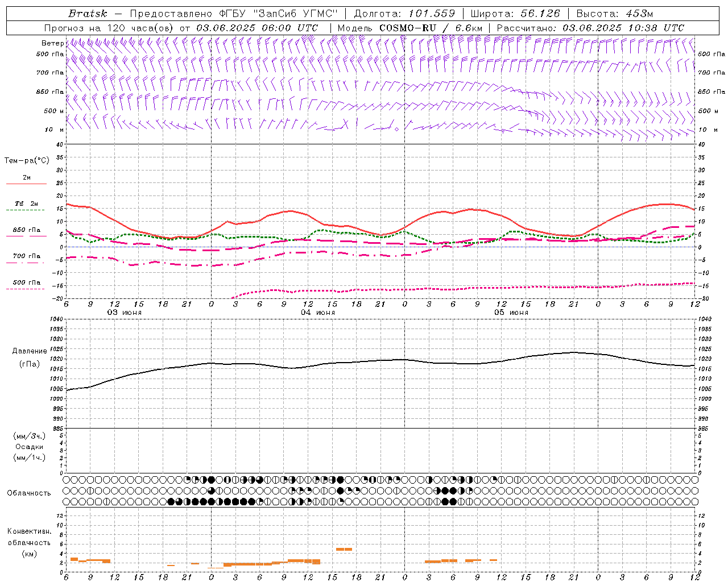Click the 'Td 2м' dew point legend entry
The height and width of the screenshot is (582, 728).
click(x=27, y=203)
